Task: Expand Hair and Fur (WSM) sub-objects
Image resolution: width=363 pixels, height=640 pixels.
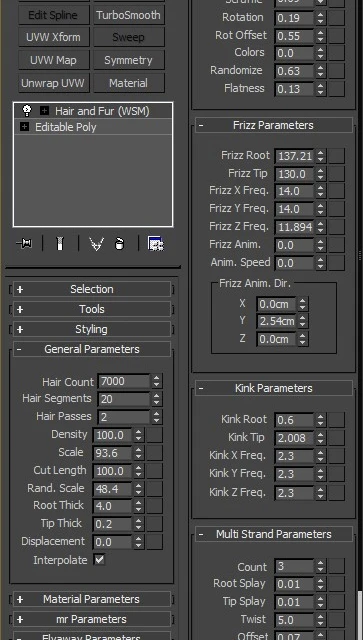Action: 44,111
